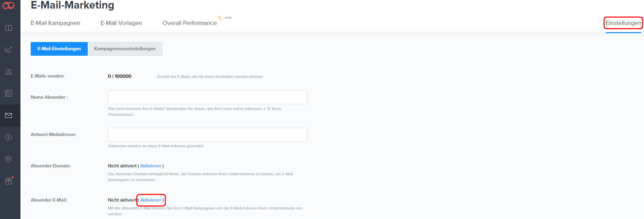This screenshot has height=219, width=644.
Task: Open the list form icon in sidebar
Action: (x=9, y=93)
